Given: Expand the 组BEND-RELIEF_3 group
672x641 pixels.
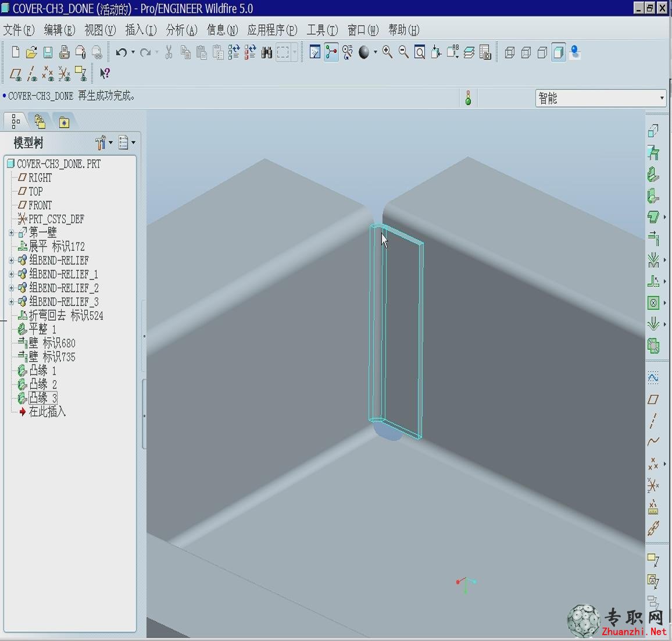Looking at the screenshot, I should click(x=11, y=301).
